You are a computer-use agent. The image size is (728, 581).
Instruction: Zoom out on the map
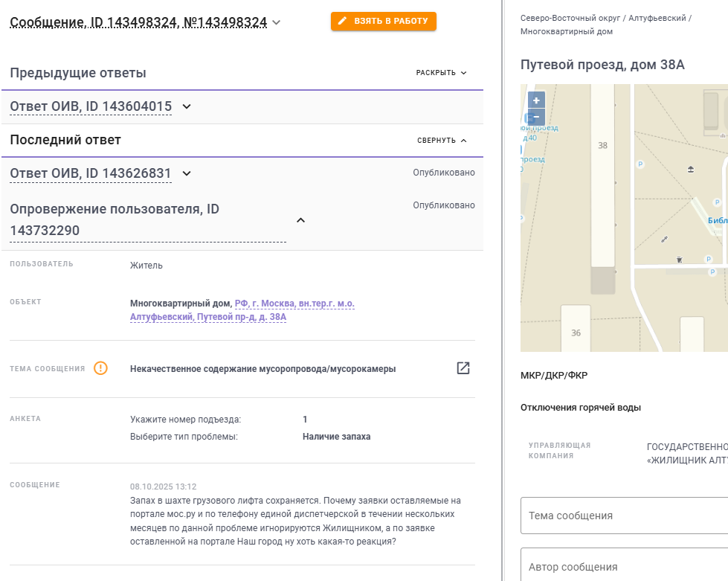(x=536, y=117)
